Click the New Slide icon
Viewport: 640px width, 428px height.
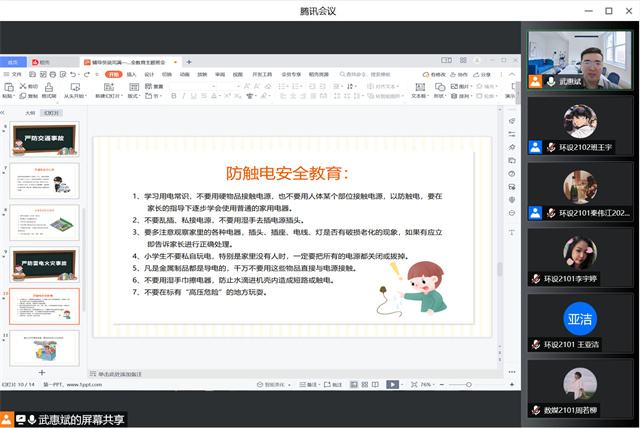[109, 87]
